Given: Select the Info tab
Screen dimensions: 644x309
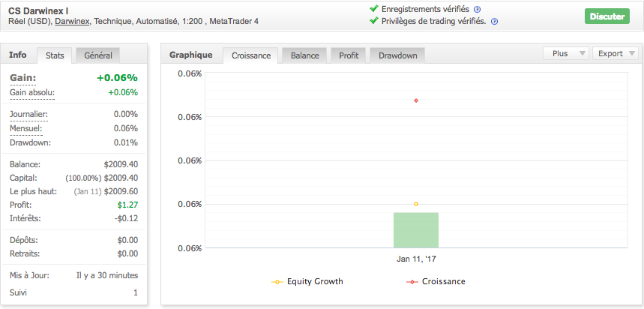Looking at the screenshot, I should pyautogui.click(x=18, y=55).
